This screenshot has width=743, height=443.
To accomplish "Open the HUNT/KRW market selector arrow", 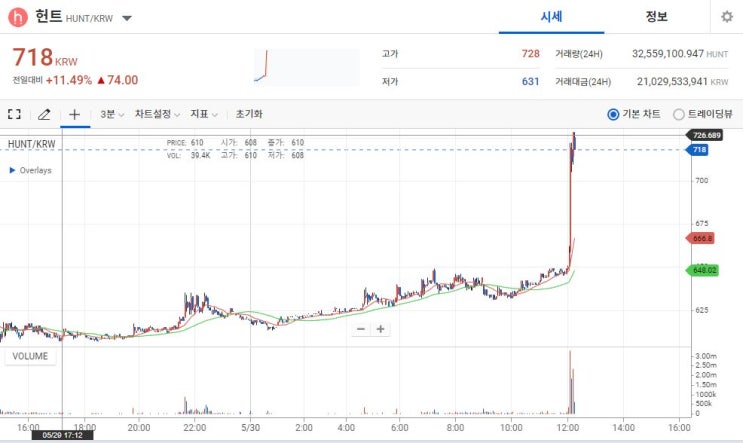I will [x=127, y=18].
